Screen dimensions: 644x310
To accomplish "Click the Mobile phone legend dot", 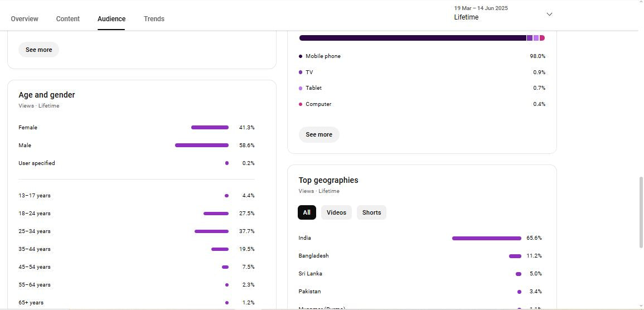I will point(301,56).
